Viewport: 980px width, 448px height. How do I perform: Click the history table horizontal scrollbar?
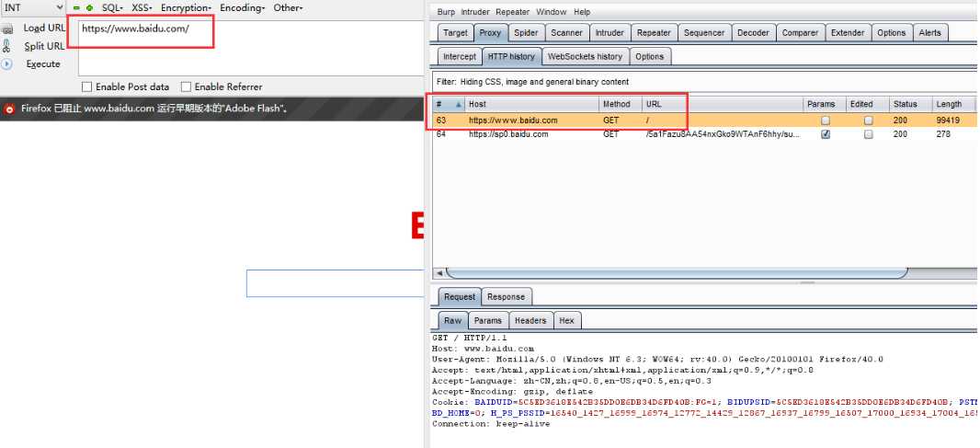pos(677,273)
